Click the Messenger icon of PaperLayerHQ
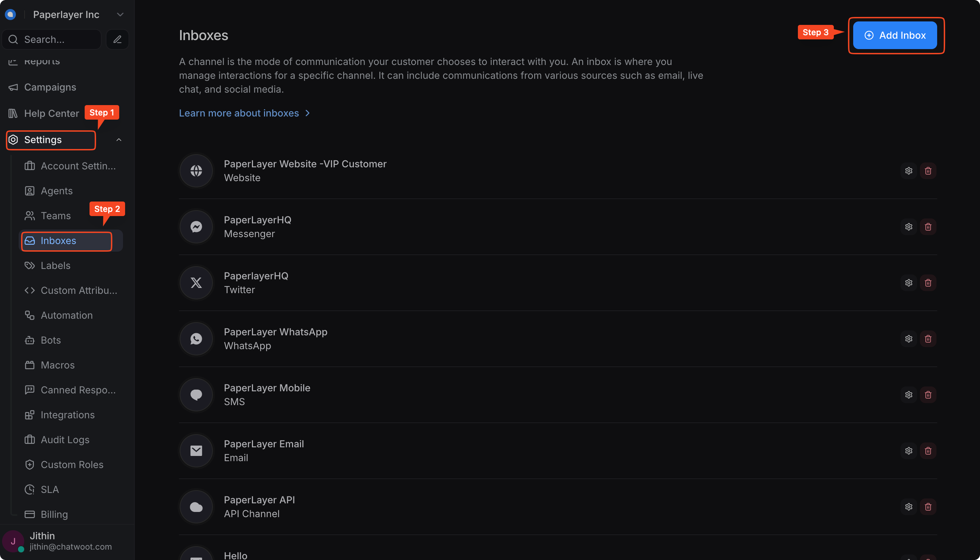980x560 pixels. coord(196,227)
